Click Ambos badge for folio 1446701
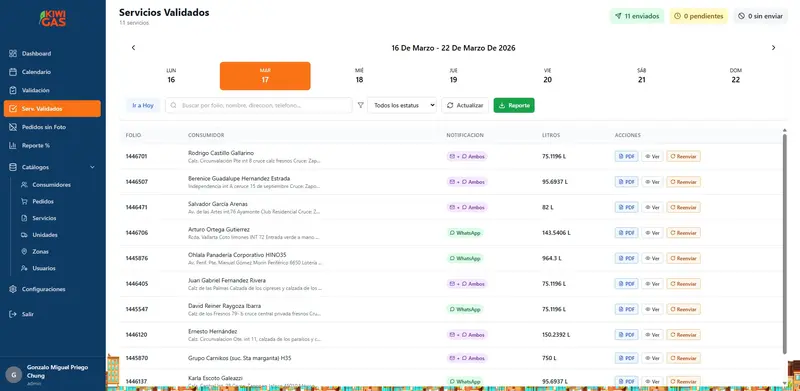800x391 pixels. coord(467,156)
